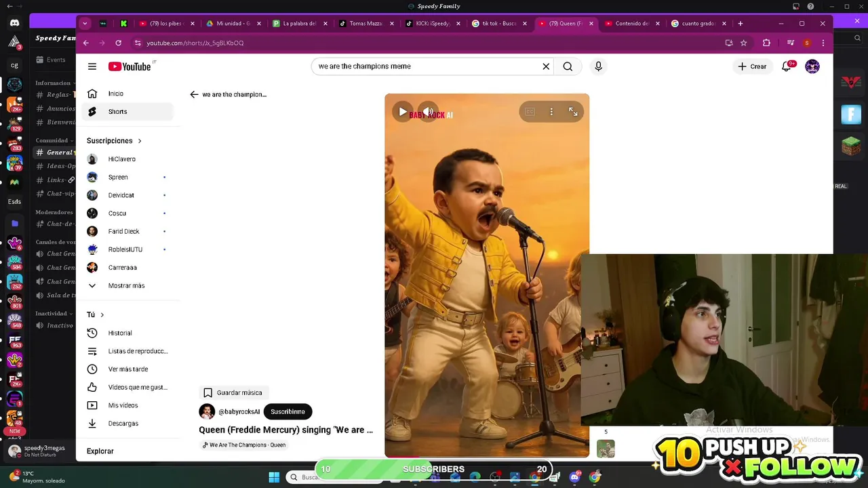Switch to the 'Mi unidad' Drive tab
This screenshot has height=488, width=868.
click(233, 23)
